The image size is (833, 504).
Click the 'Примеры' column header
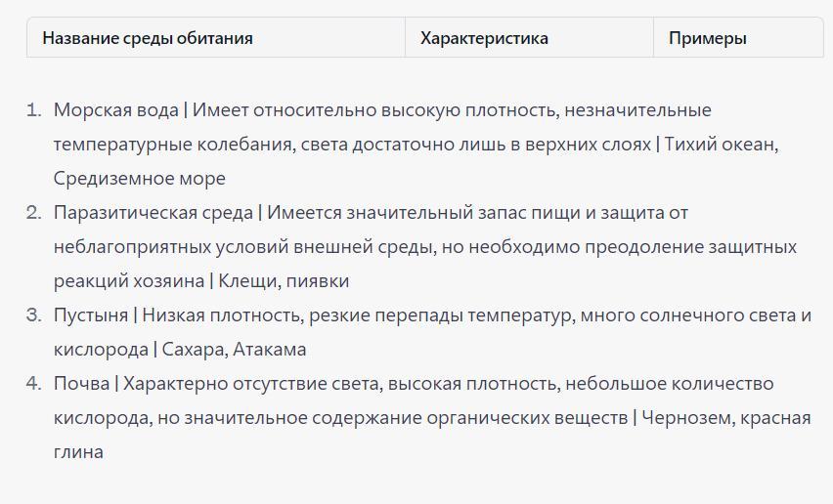coord(708,38)
